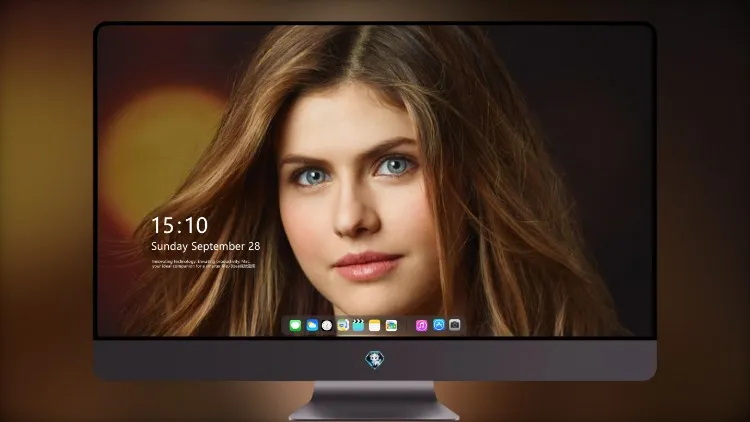
Task: Open the colorful folder app after Notes
Action: tap(391, 325)
